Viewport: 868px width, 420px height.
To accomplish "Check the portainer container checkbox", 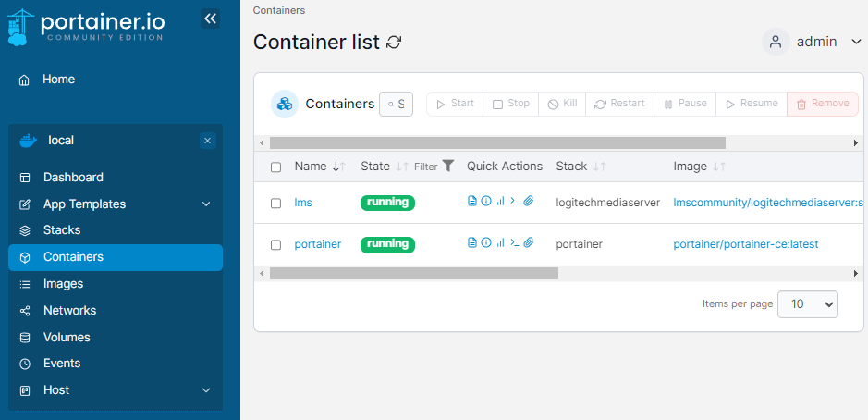I will pos(275,245).
